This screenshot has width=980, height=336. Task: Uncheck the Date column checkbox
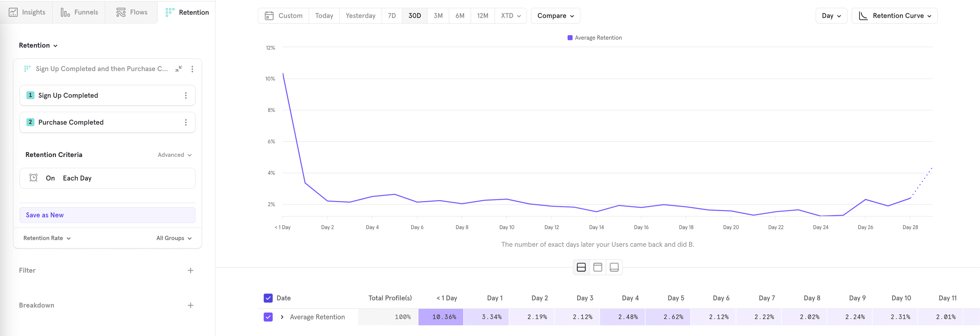268,298
